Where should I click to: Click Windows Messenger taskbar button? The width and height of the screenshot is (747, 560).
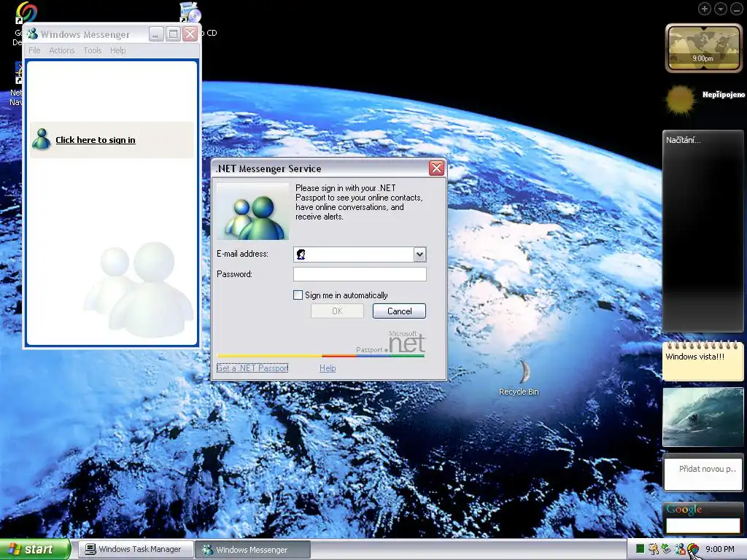(x=252, y=550)
